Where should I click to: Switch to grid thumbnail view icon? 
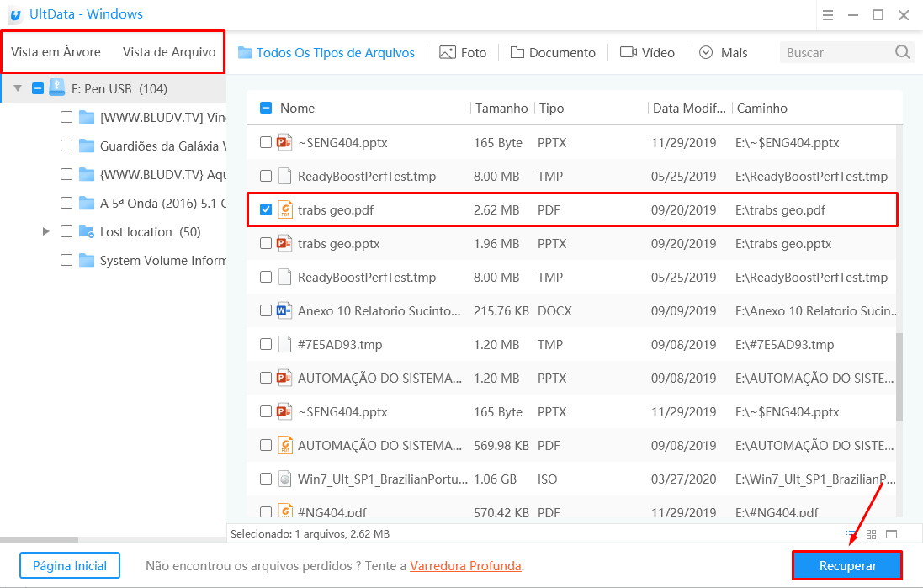pos(872,534)
